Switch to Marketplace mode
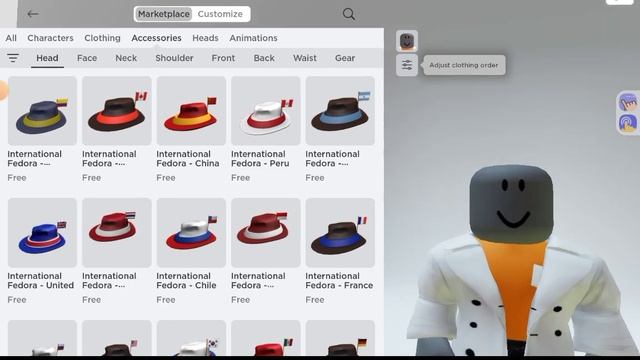Screen dimensions: 640x360 [x=164, y=14]
